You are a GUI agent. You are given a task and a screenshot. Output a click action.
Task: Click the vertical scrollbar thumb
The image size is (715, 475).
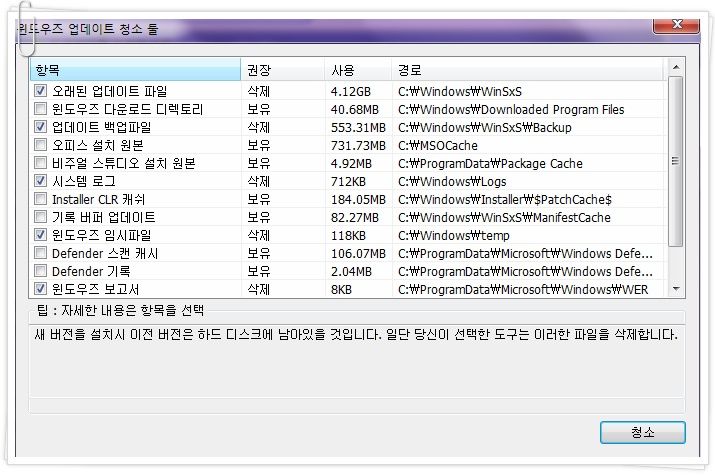click(x=675, y=161)
